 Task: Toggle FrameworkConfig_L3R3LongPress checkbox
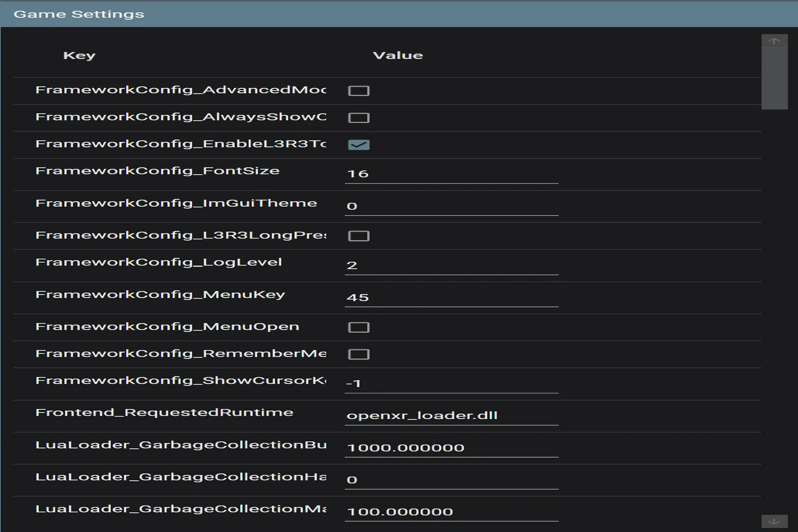click(x=358, y=236)
